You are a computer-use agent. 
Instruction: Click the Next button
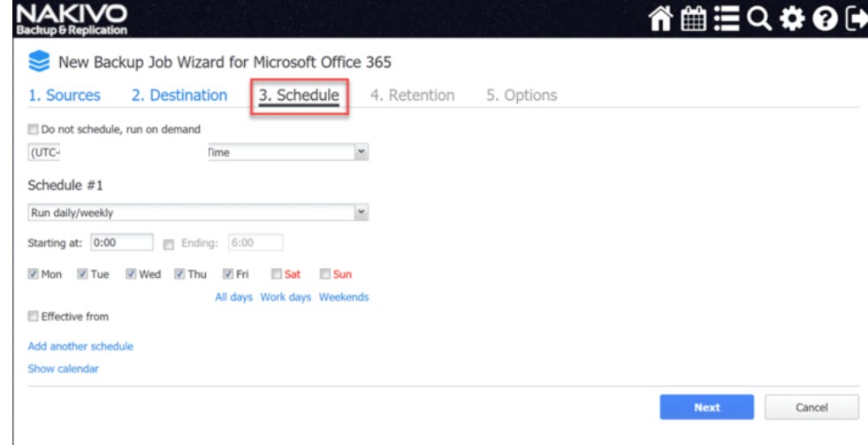[706, 407]
